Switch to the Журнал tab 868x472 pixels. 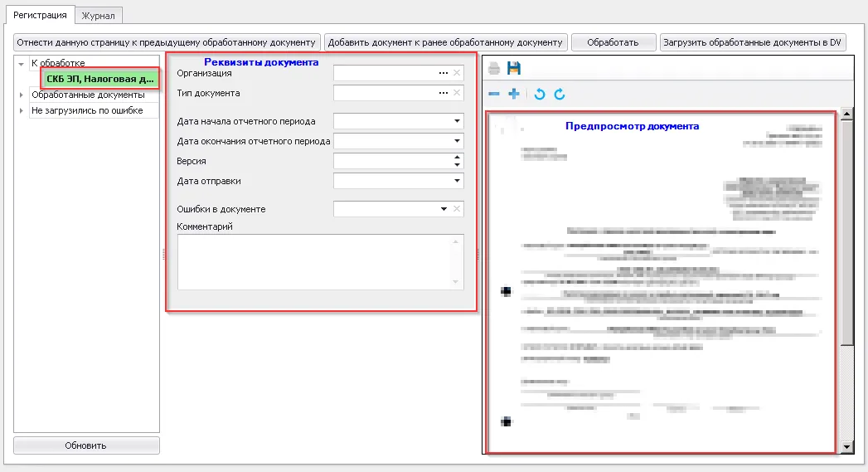99,15
